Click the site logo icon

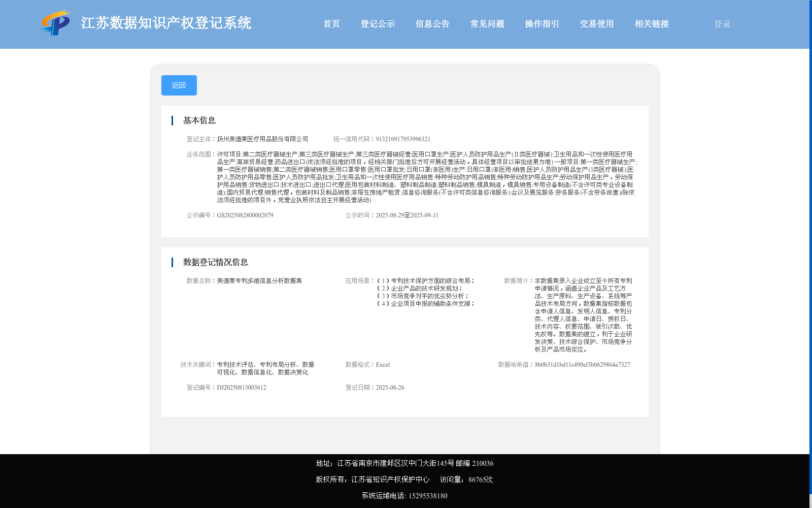(56, 23)
